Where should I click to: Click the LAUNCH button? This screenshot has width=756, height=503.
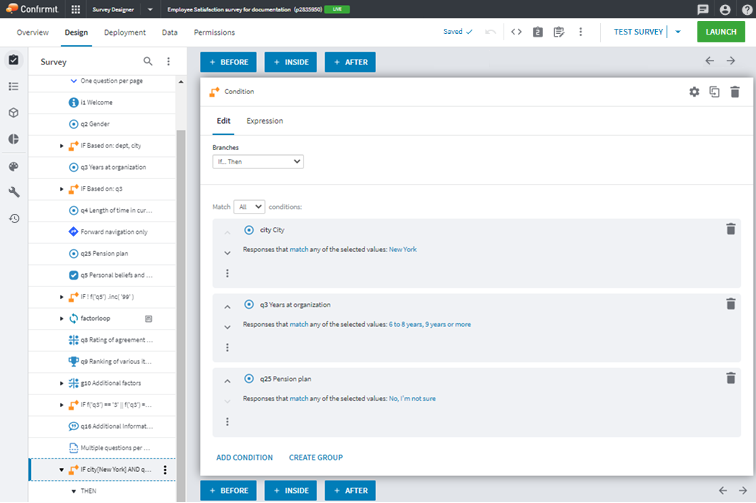721,32
